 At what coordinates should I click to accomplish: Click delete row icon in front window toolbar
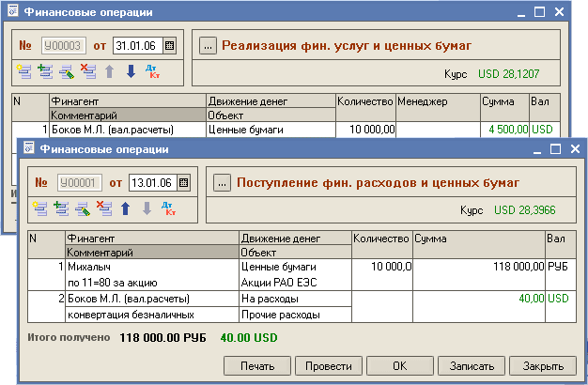tap(104, 208)
